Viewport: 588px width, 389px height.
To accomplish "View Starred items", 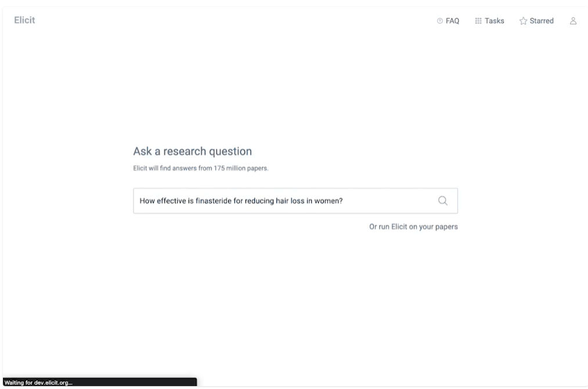I will pyautogui.click(x=536, y=21).
